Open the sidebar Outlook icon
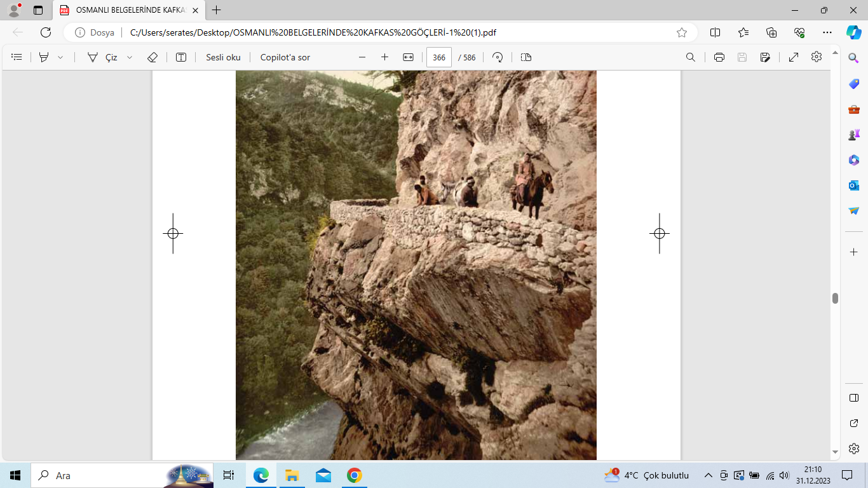 pos(854,186)
